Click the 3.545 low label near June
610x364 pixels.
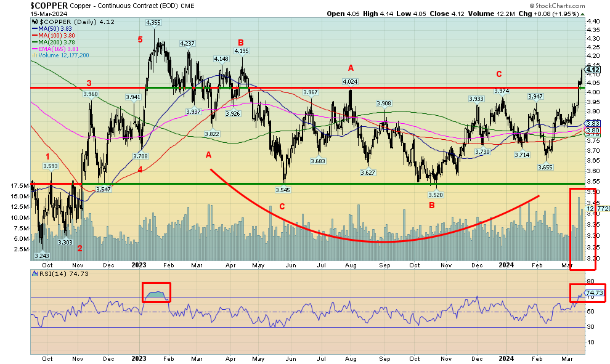click(x=283, y=190)
